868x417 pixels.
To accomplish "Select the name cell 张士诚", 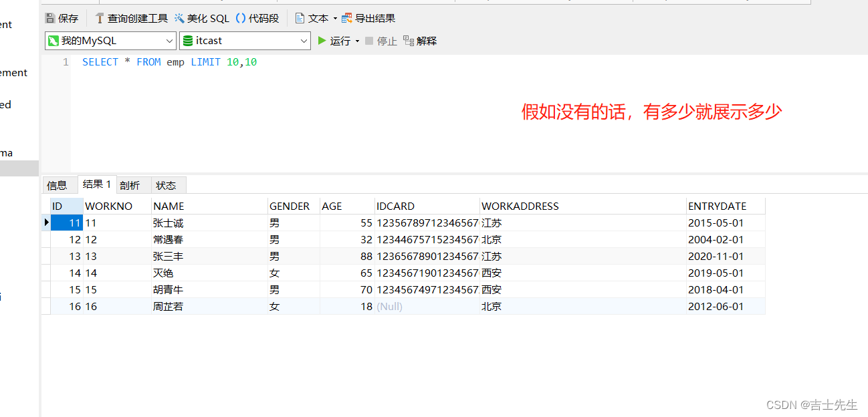I will (x=209, y=223).
